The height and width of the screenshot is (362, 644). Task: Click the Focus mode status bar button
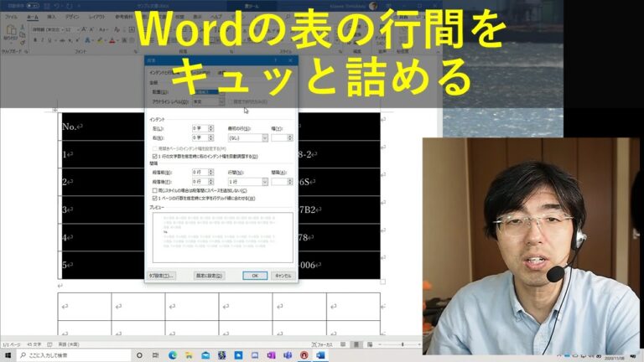pyautogui.click(x=322, y=344)
